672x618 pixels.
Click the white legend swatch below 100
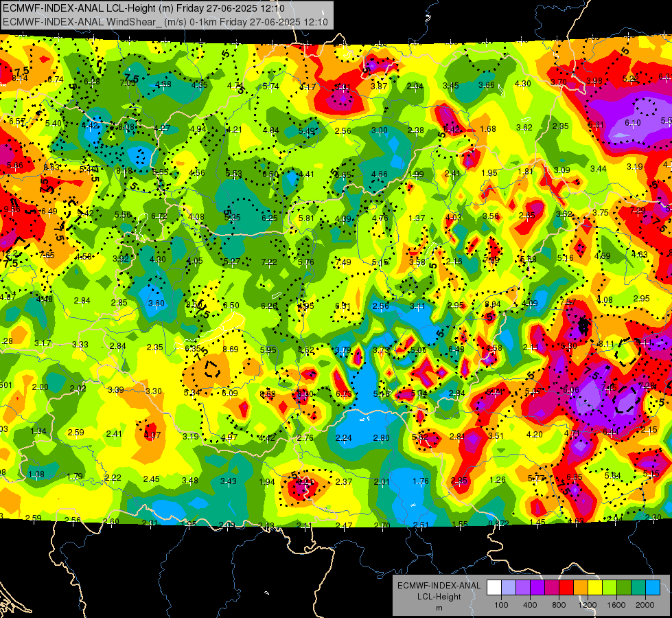[494, 588]
